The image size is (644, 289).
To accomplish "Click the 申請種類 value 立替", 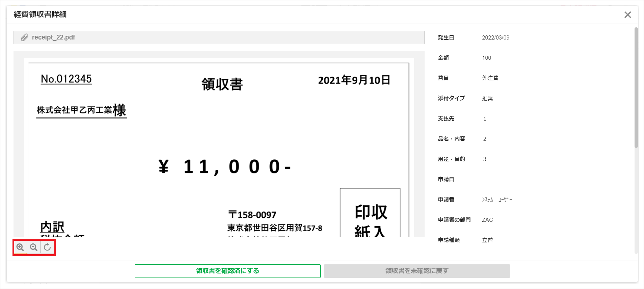I will [x=487, y=240].
